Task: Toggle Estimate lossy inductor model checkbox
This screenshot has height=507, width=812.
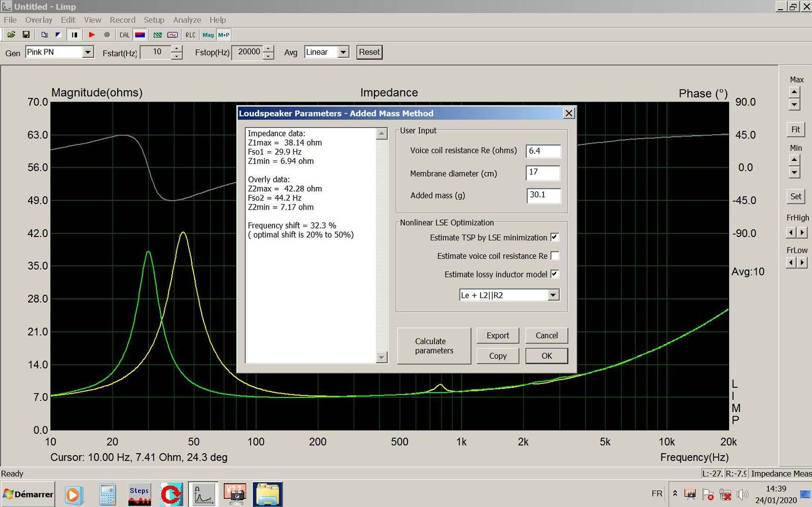Action: point(555,274)
